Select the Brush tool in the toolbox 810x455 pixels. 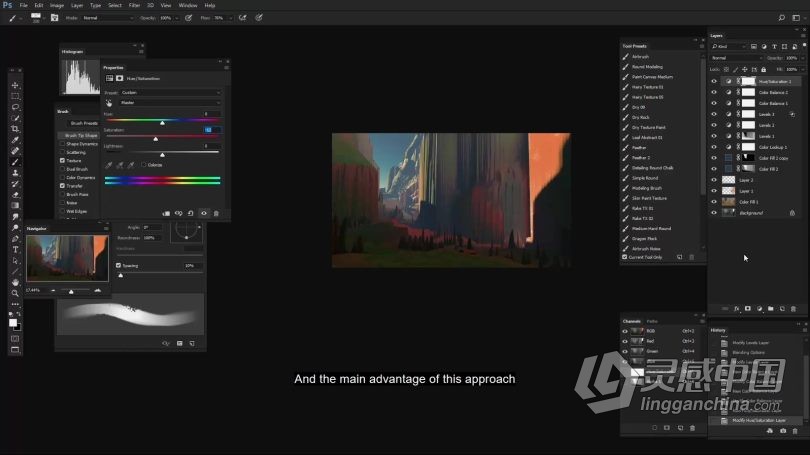15,162
